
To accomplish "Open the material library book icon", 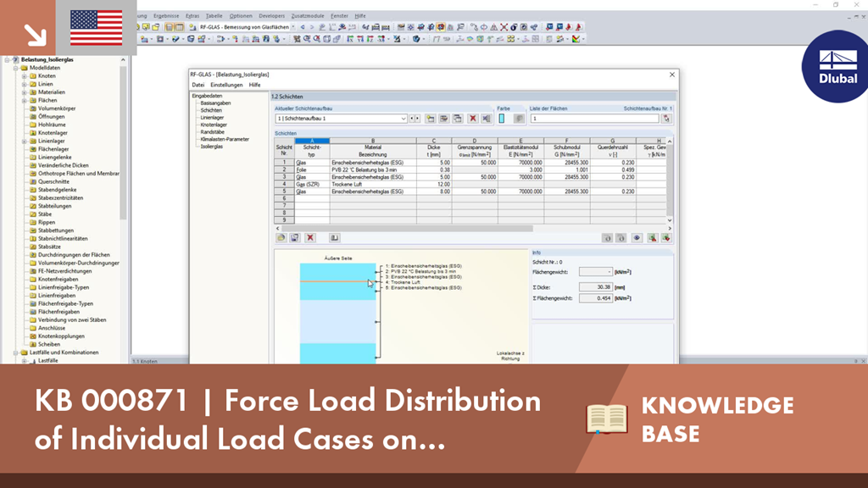I will coord(334,238).
